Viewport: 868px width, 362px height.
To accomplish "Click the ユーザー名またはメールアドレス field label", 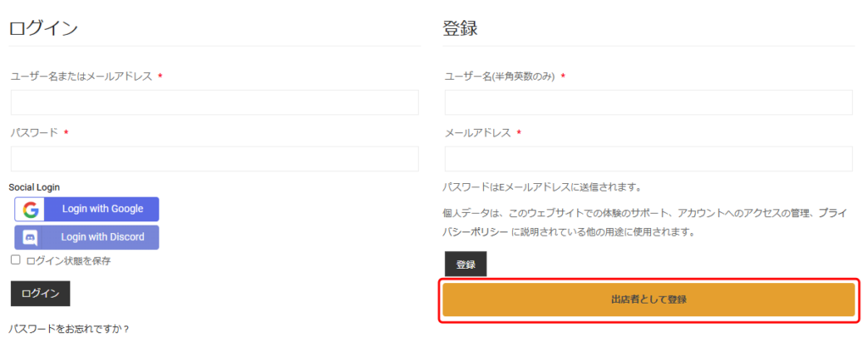I will 81,76.
